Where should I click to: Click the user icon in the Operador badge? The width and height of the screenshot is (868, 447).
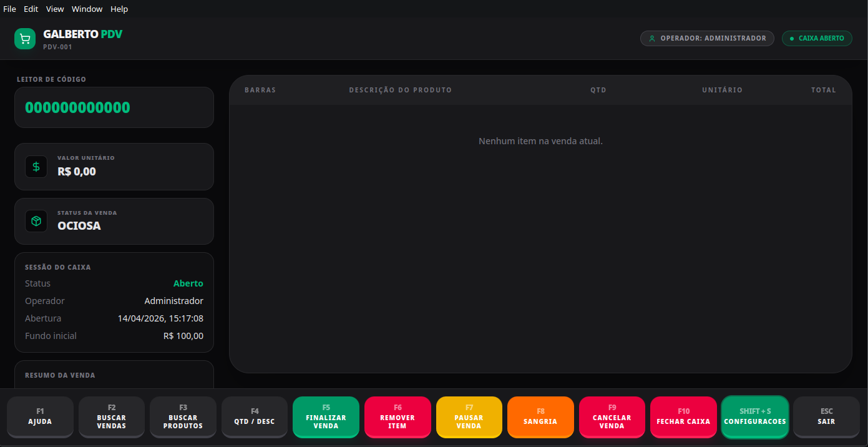click(x=652, y=39)
